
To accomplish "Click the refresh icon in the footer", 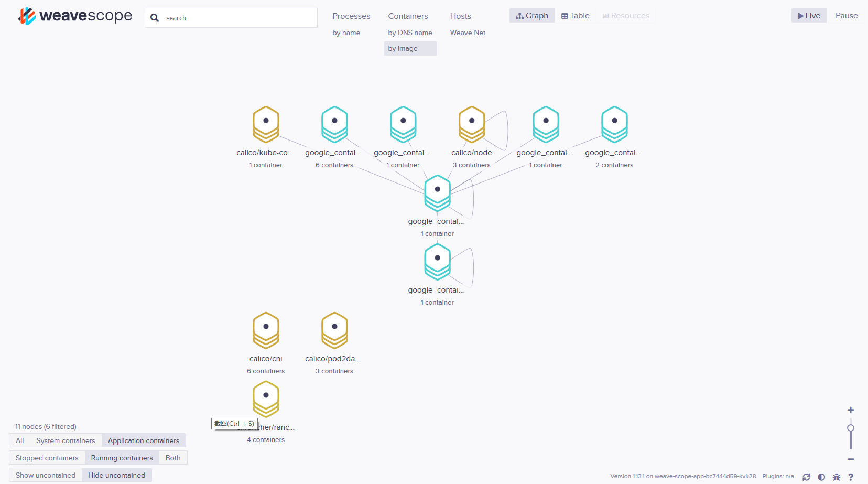I will pyautogui.click(x=806, y=477).
